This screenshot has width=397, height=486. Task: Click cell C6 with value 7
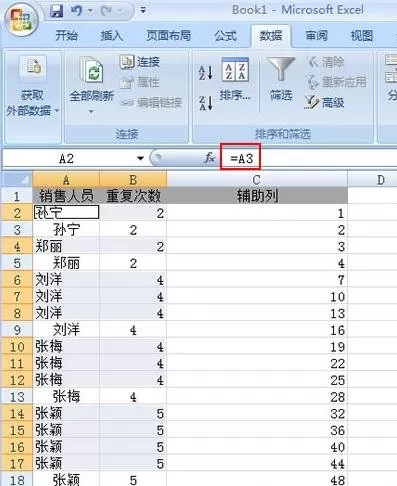point(257,279)
